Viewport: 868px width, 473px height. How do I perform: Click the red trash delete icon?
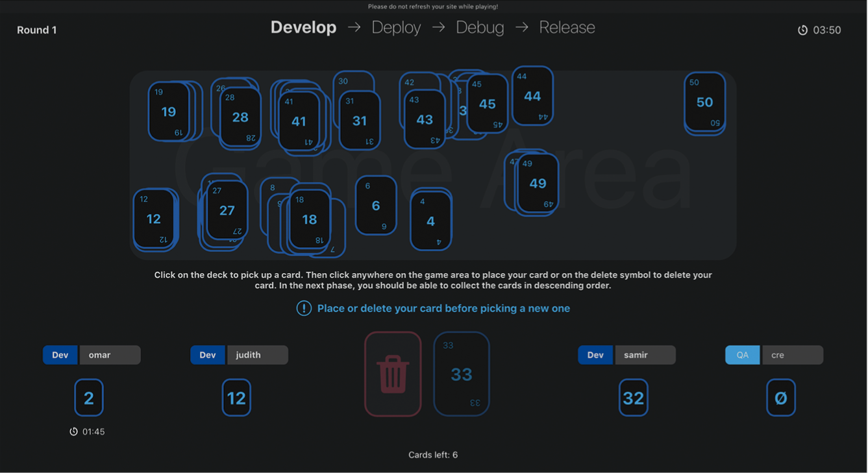[x=393, y=374]
